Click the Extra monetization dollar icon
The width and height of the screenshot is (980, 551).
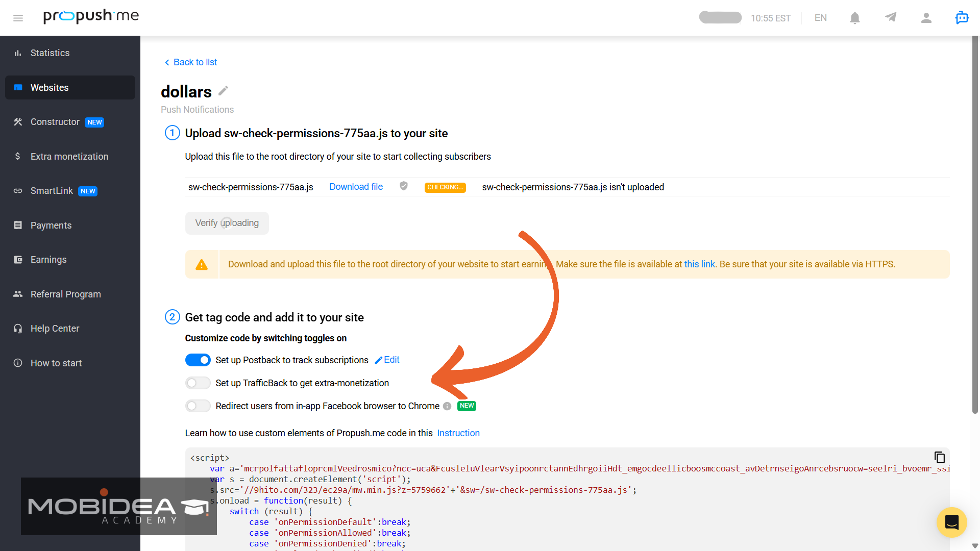tap(18, 156)
